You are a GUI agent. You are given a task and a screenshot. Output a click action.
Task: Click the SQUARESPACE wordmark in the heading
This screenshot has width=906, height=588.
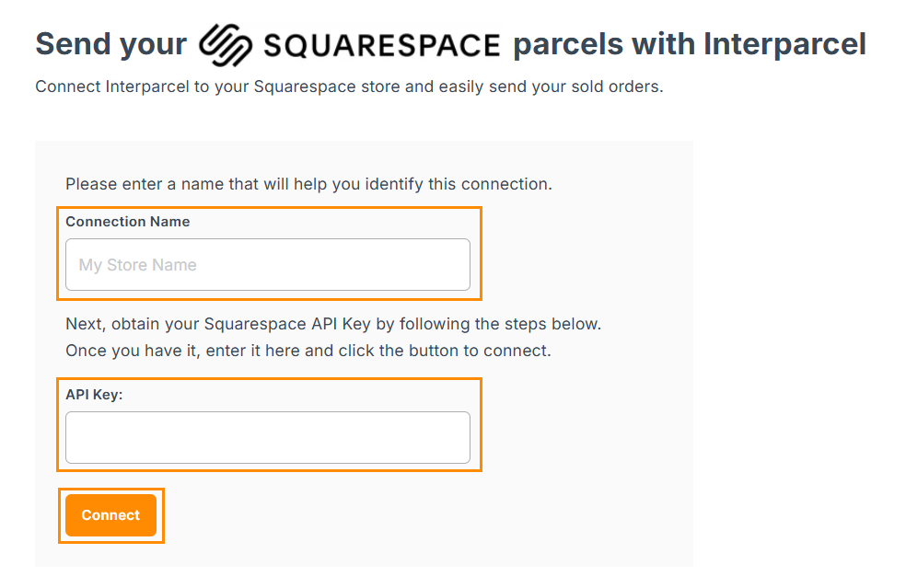pyautogui.click(x=381, y=44)
